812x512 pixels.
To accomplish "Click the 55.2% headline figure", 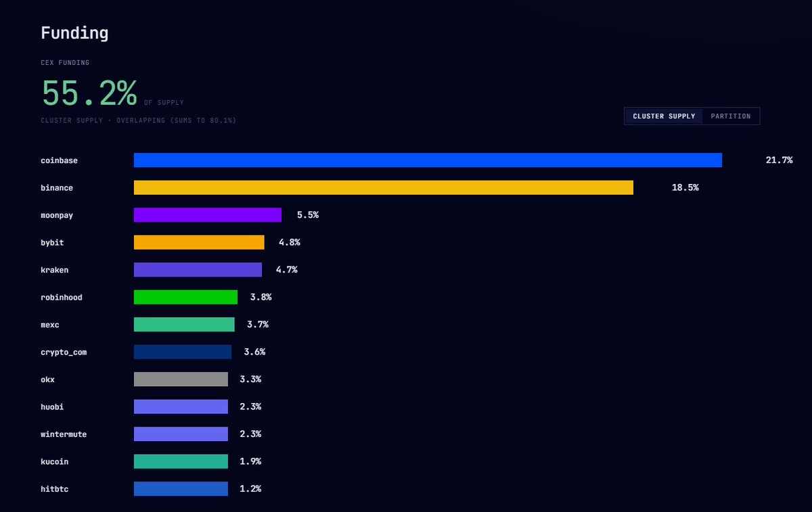I will point(89,93).
